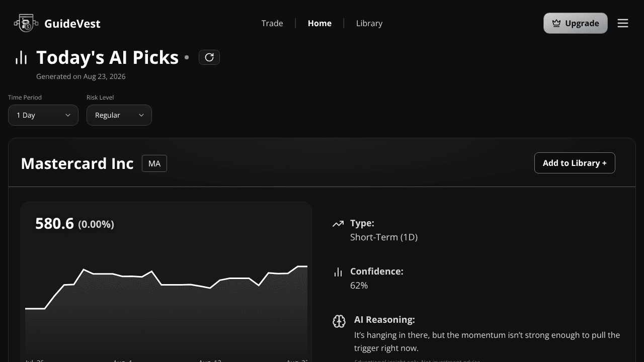Viewport: 644px width, 362px height.
Task: Click the trending arrow icon next to Type
Action: (x=338, y=224)
